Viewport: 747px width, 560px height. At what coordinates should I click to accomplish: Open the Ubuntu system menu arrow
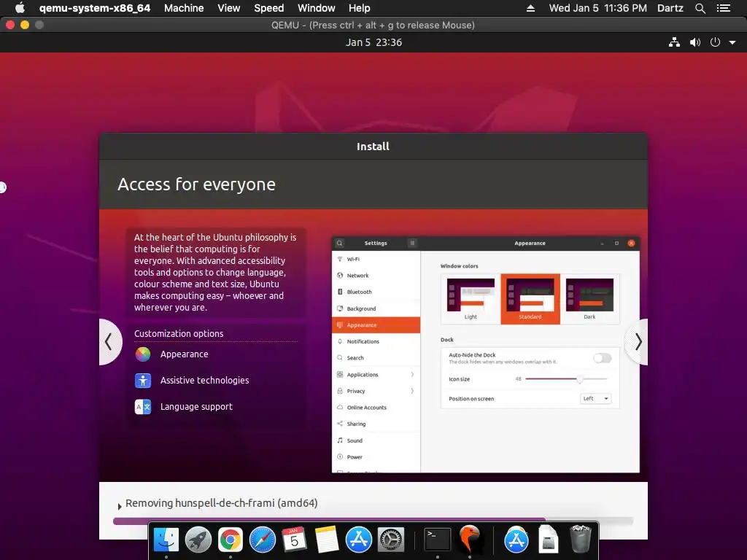[x=732, y=42]
